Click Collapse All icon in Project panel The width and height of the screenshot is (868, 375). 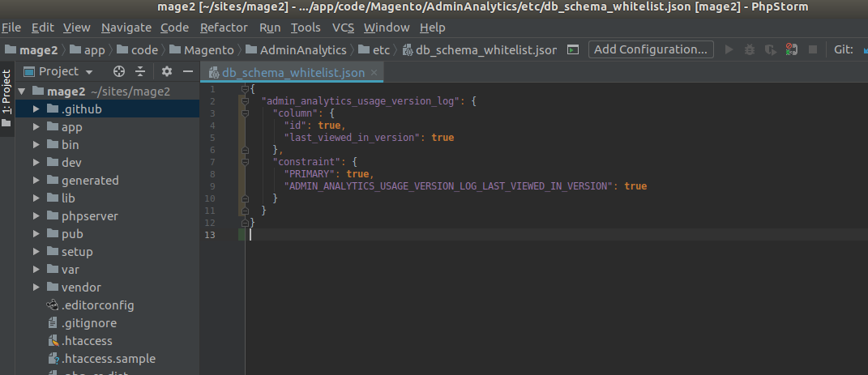[x=140, y=71]
